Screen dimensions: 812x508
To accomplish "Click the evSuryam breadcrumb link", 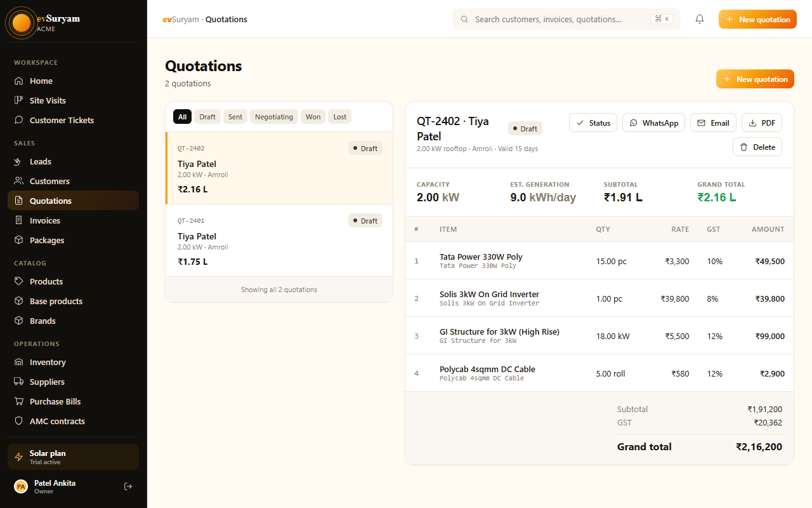I will coord(181,19).
